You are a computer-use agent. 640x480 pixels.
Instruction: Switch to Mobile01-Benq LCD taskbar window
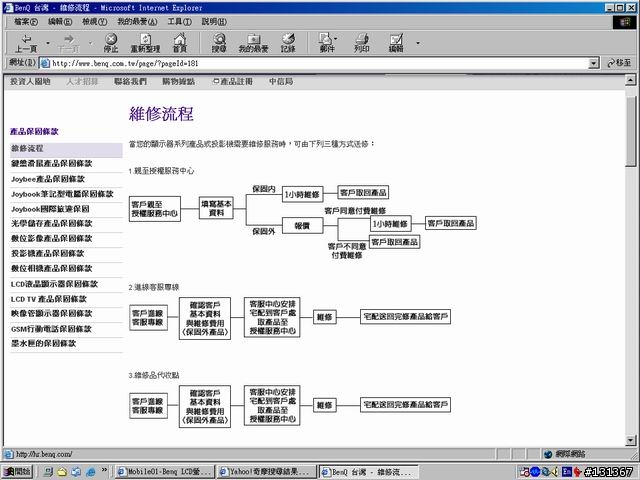tap(165, 472)
